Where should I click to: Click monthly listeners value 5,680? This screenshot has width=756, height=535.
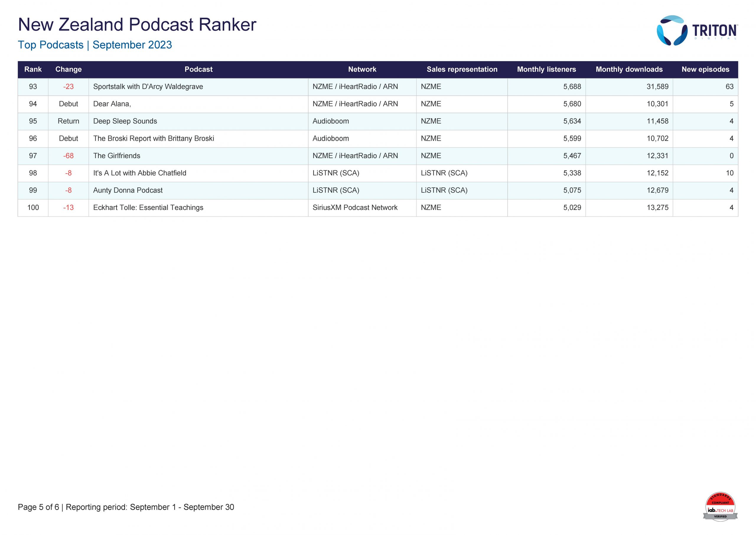[x=572, y=104]
